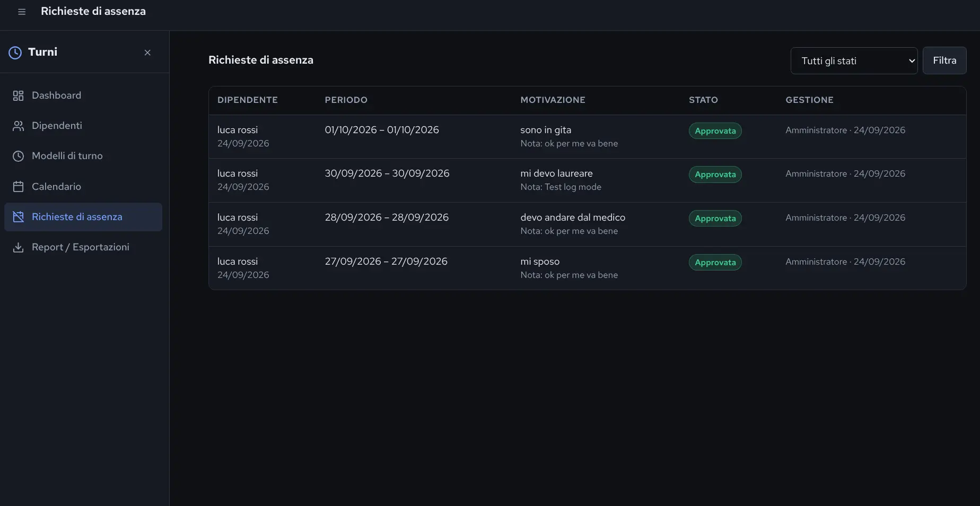Click Approvata badge for devo andare dal medico
Viewport: 980px width, 506px height.
click(715, 219)
